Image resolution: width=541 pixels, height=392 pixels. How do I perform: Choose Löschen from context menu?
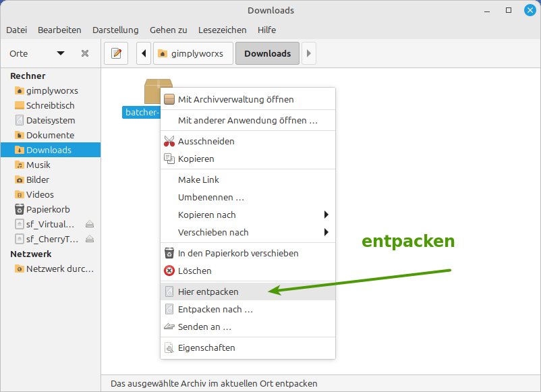tap(248, 271)
